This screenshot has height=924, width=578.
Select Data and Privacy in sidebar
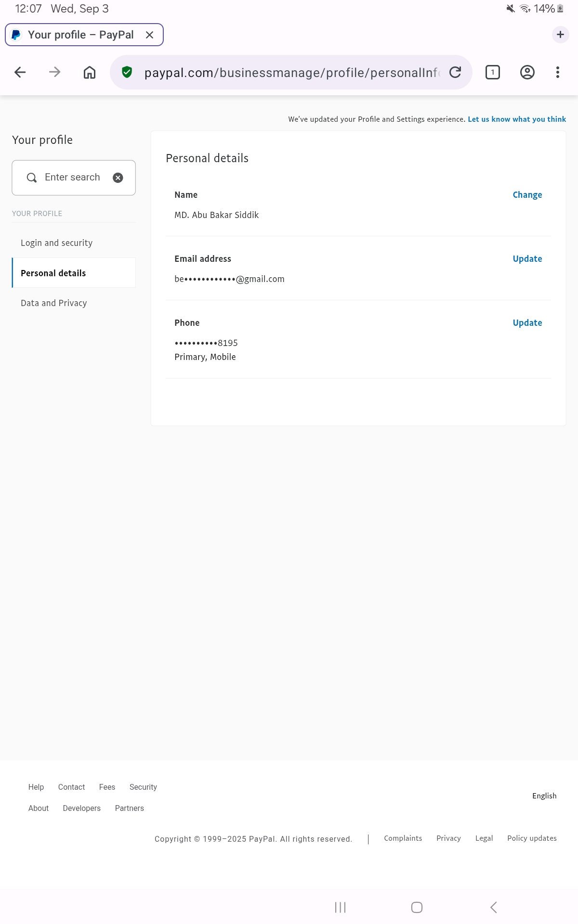53,303
